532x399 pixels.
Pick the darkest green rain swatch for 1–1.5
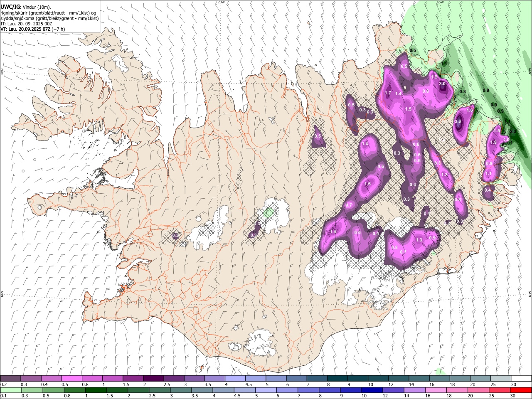(96, 390)
